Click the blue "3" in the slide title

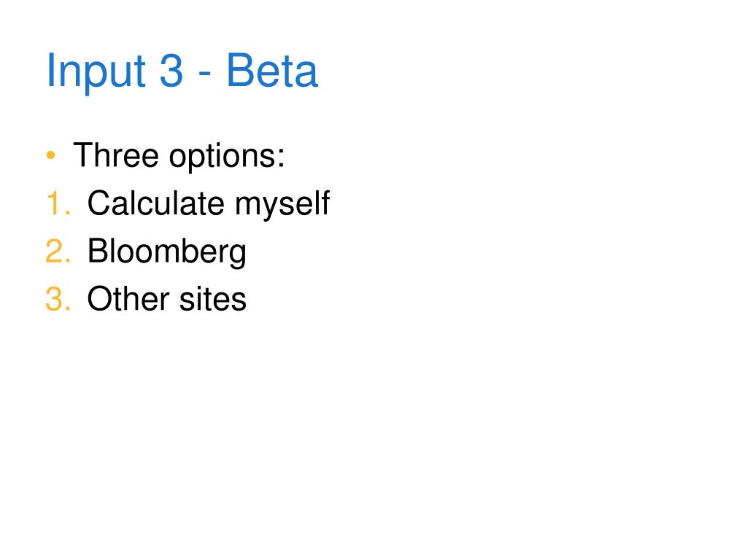[x=171, y=71]
